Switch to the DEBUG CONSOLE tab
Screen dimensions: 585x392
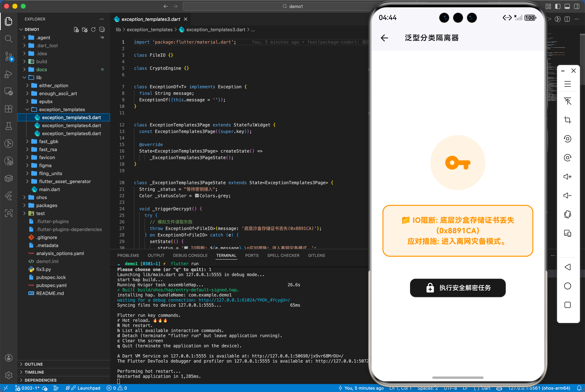(x=190, y=255)
